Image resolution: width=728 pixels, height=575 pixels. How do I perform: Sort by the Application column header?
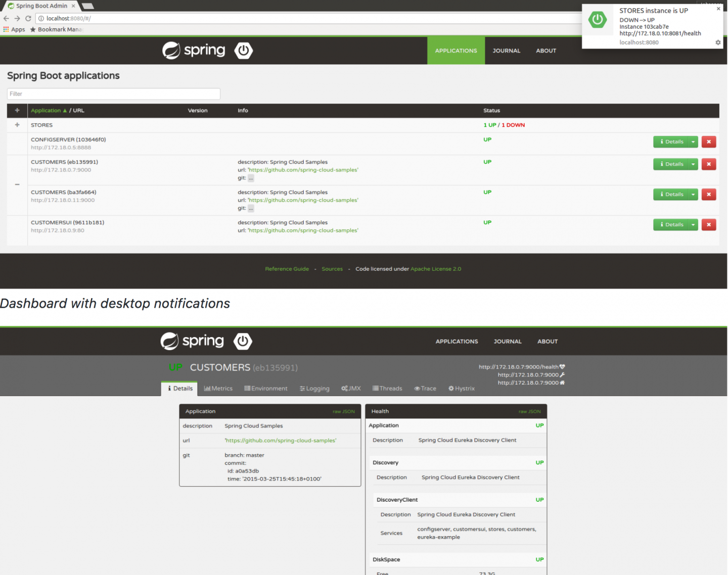(x=49, y=110)
